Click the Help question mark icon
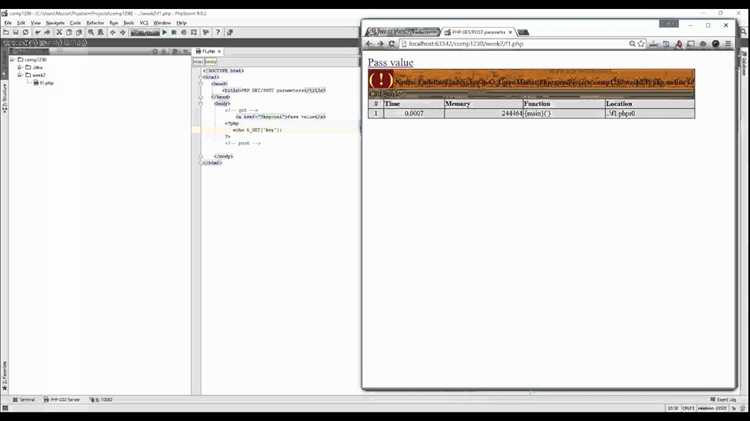This screenshot has height=421, width=750. click(x=218, y=32)
